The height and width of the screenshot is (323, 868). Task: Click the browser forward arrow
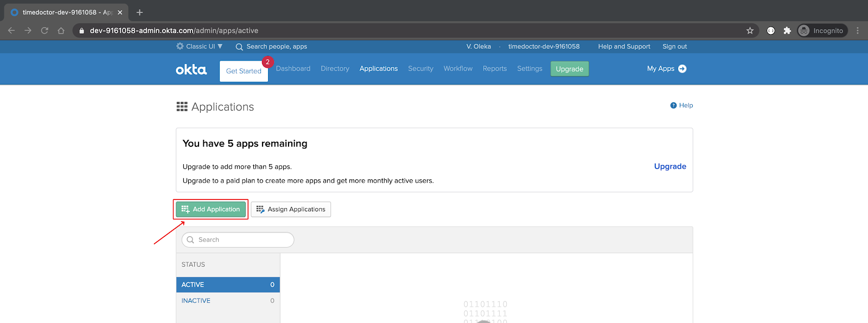click(x=28, y=30)
